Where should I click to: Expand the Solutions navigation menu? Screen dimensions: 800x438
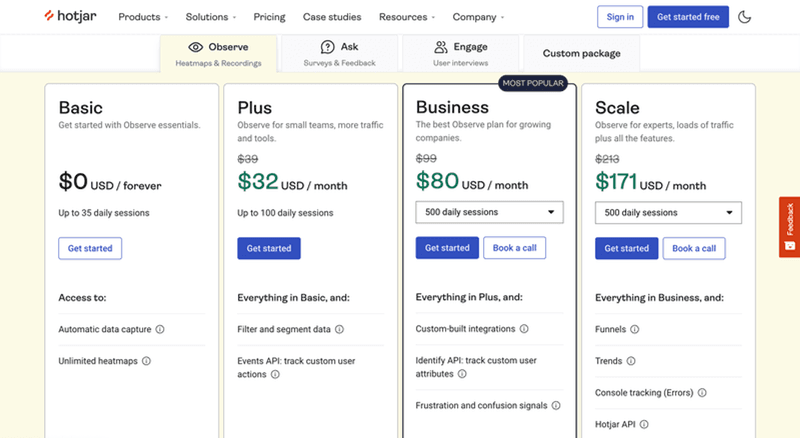click(x=211, y=17)
